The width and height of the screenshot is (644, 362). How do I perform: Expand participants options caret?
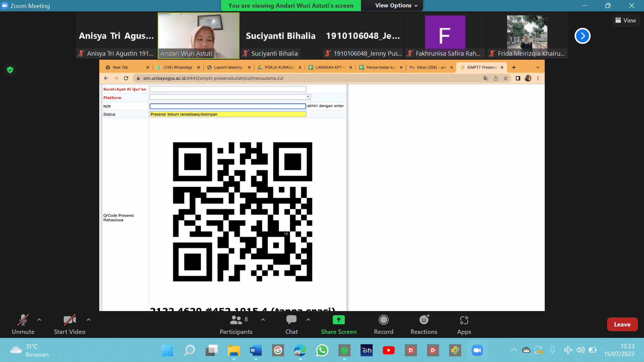tap(263, 320)
